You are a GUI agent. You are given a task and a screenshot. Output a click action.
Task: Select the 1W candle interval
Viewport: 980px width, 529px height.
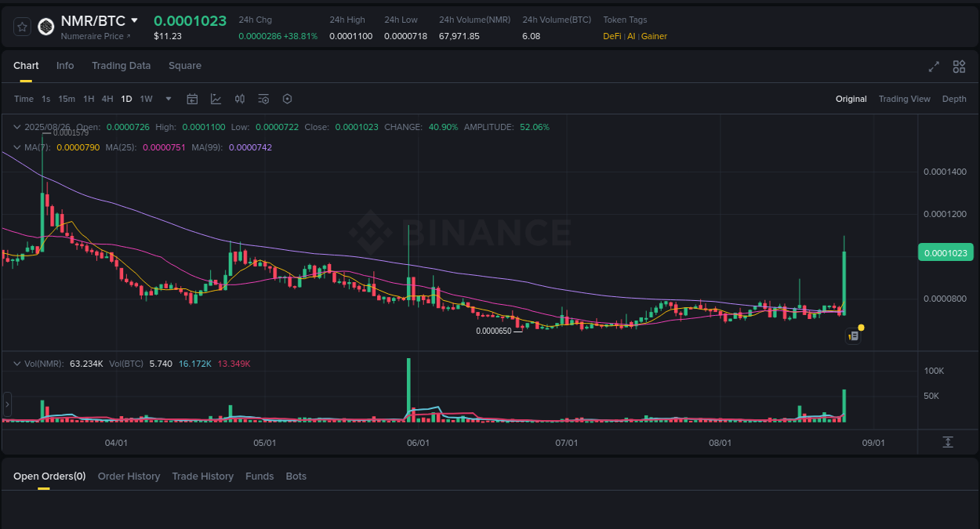coord(146,99)
